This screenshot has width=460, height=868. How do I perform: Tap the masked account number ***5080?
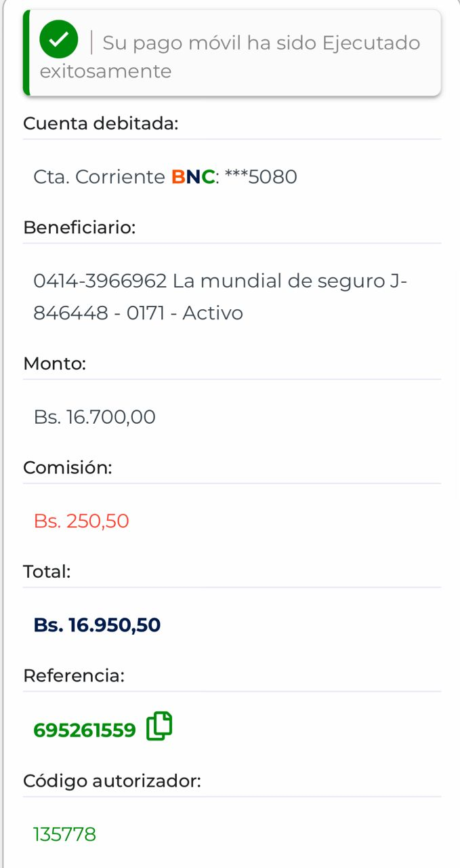coord(261,177)
